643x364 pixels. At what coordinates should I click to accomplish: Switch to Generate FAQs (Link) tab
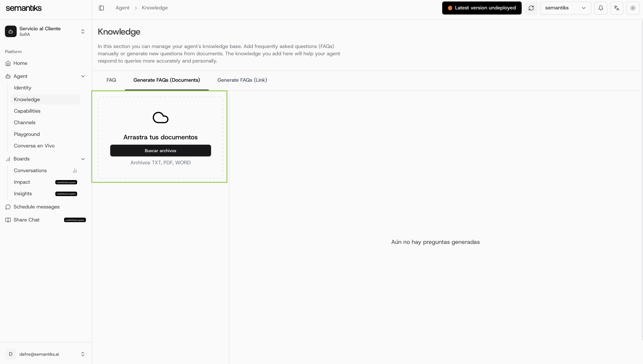click(242, 80)
